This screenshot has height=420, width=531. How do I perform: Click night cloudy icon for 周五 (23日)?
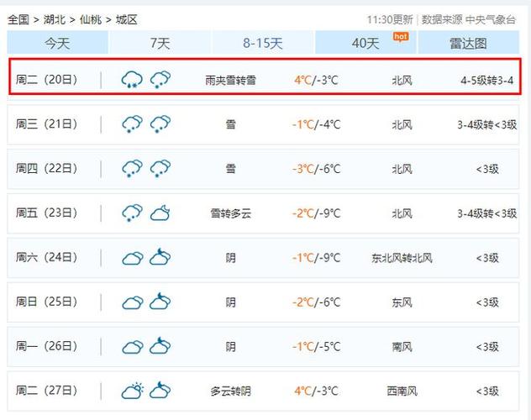[160, 213]
